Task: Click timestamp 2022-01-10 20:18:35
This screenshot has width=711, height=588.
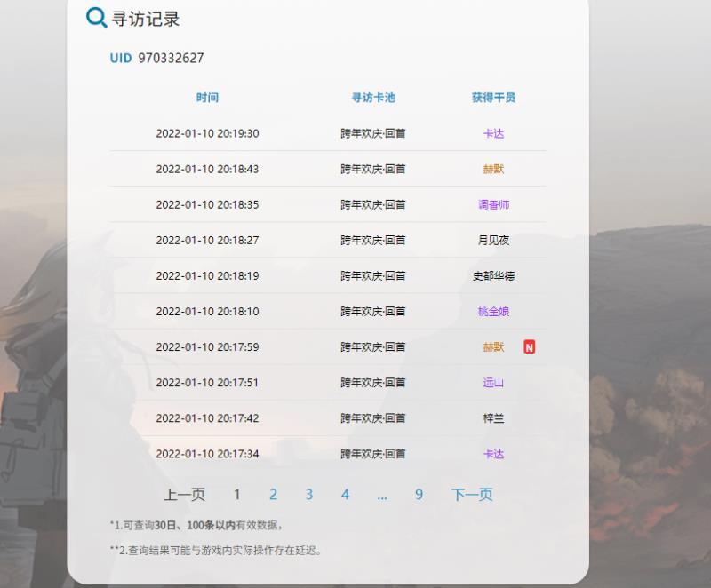Action: tap(207, 205)
